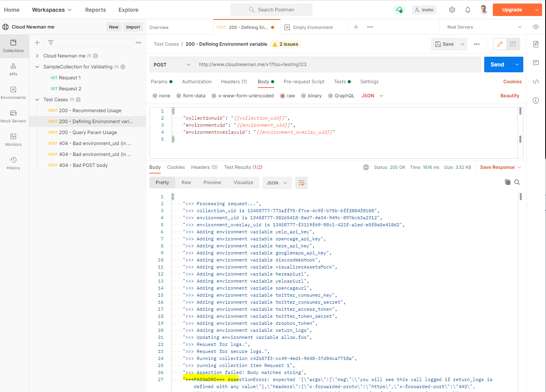
Task: Switch to the Authorization tab
Action: pos(197,82)
